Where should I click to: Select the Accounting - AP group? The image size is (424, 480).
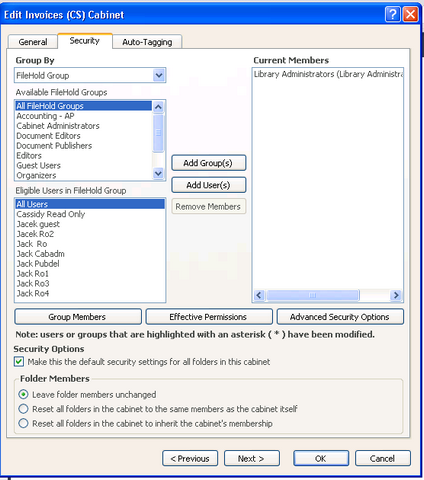83,116
